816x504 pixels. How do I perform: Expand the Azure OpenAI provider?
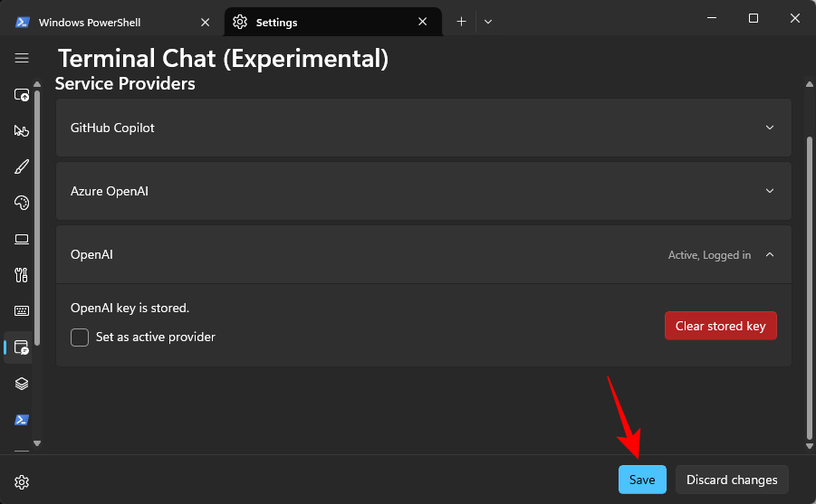pos(770,191)
